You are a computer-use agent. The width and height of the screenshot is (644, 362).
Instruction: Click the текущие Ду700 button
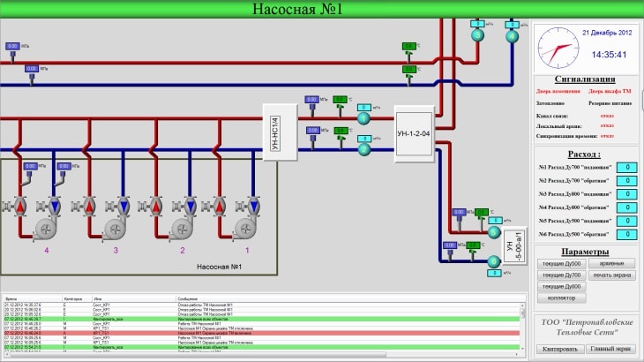pyautogui.click(x=561, y=275)
